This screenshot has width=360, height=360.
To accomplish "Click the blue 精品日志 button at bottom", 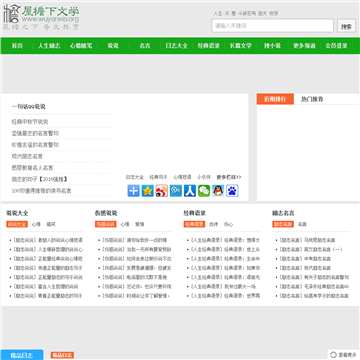I will [22, 355].
